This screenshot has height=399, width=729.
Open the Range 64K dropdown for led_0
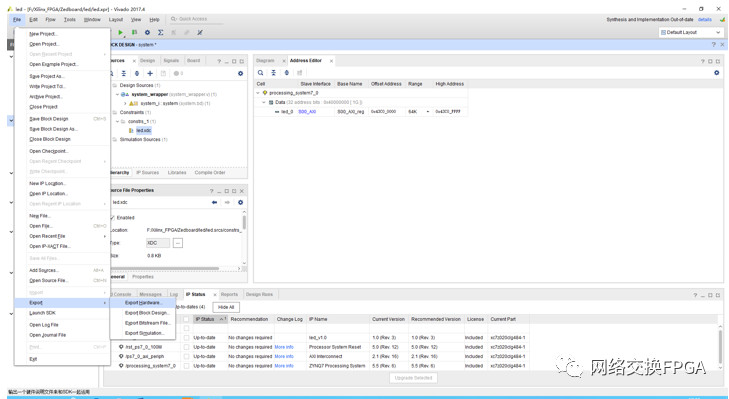(428, 112)
